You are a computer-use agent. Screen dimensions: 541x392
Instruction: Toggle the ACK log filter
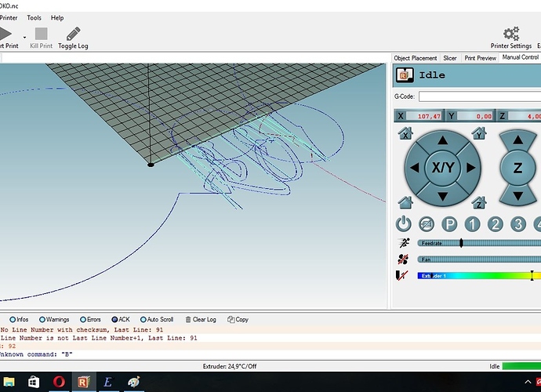pyautogui.click(x=121, y=320)
